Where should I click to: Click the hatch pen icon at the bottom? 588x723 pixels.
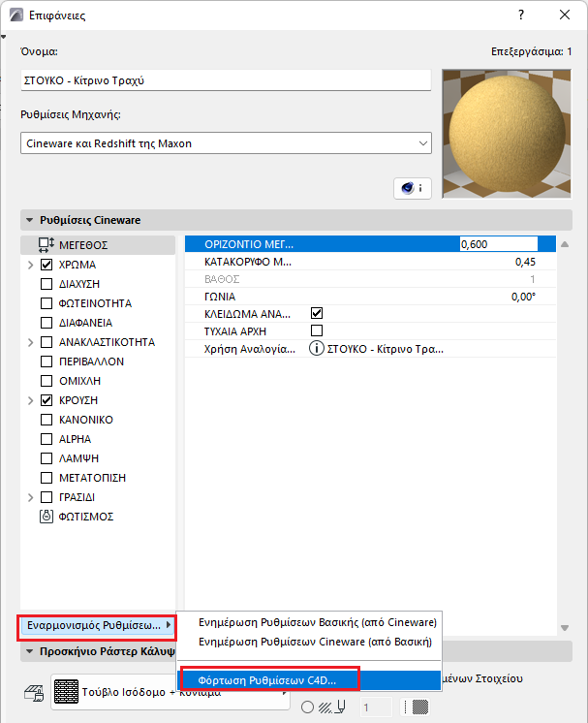332,707
